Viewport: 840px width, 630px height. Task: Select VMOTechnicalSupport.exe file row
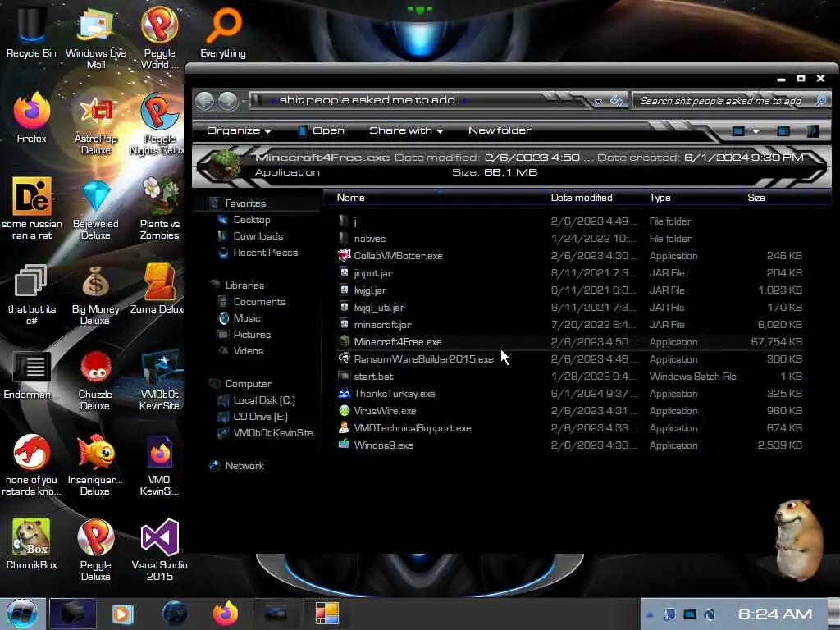tap(569, 428)
